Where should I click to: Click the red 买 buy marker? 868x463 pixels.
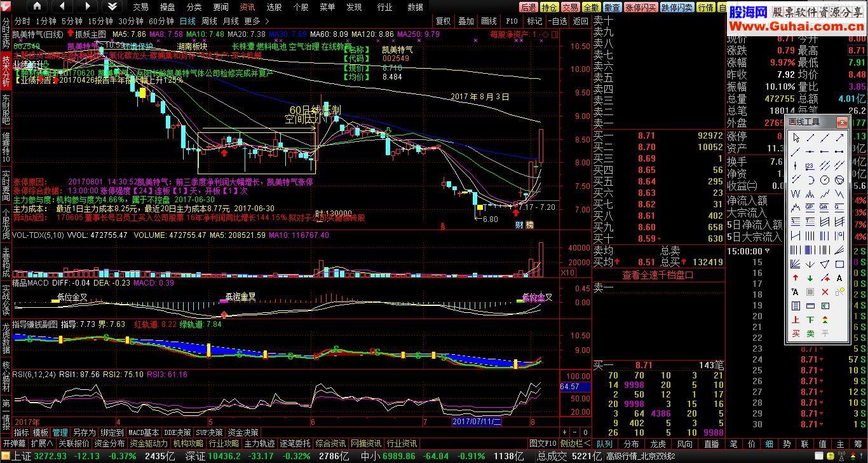[x=796, y=333]
